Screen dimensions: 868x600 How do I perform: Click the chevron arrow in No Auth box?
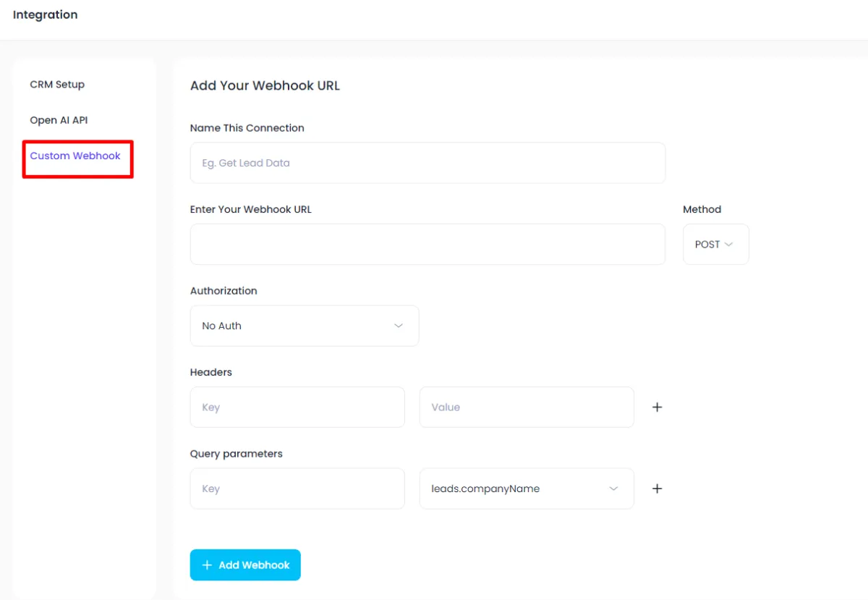399,326
